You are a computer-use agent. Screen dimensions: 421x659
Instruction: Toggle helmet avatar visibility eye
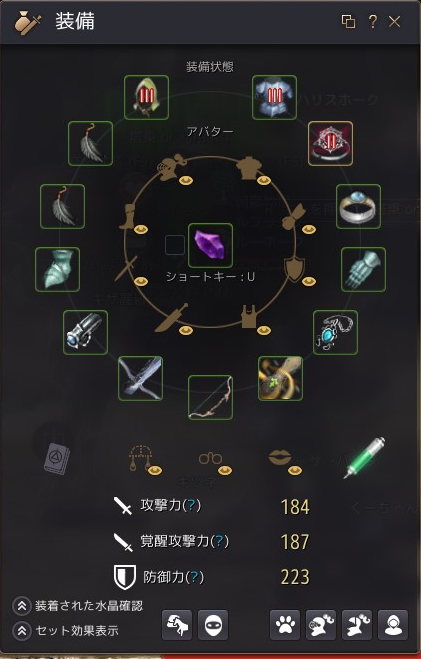click(x=186, y=181)
